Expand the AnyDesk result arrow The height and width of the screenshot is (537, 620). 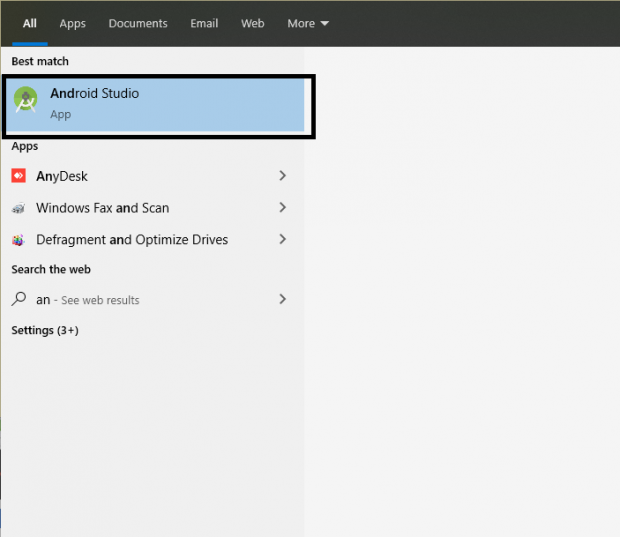(283, 176)
